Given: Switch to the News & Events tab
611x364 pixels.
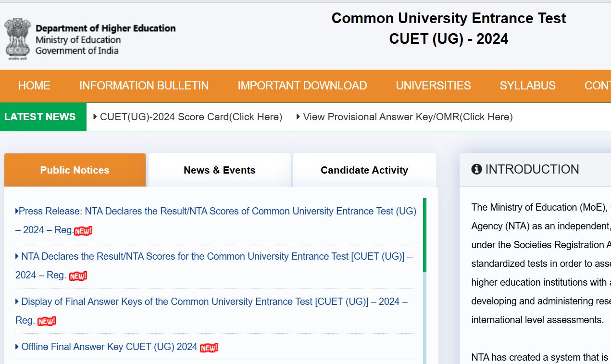Looking at the screenshot, I should pyautogui.click(x=219, y=170).
